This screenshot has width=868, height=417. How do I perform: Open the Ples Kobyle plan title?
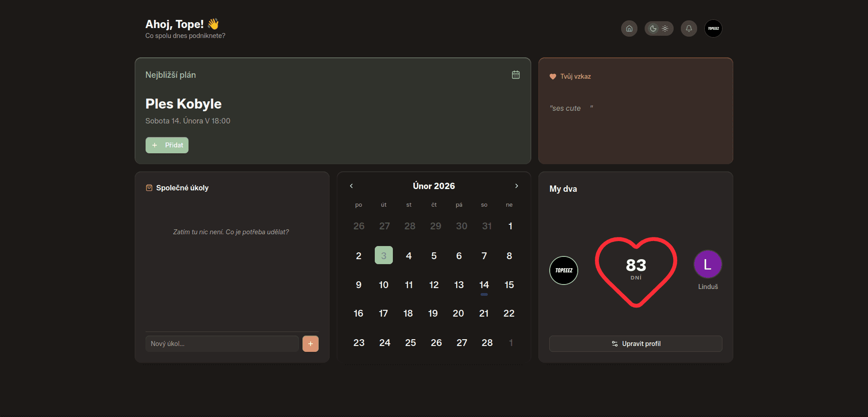tap(183, 104)
